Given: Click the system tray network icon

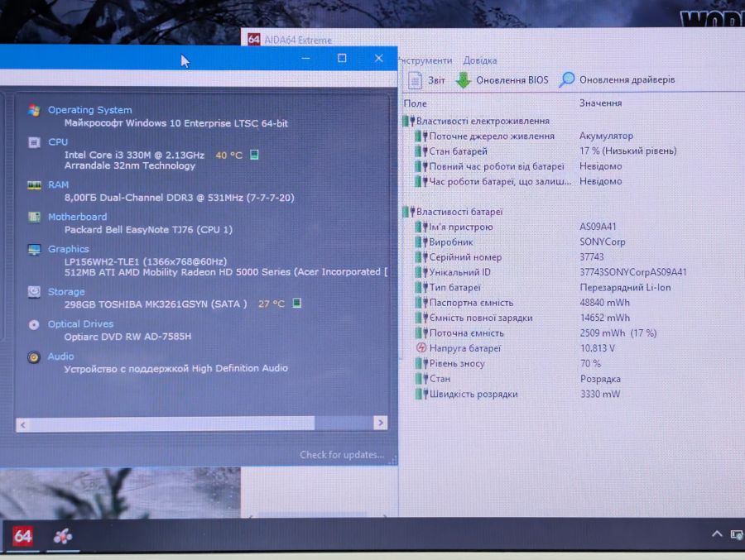Looking at the screenshot, I should [738, 535].
